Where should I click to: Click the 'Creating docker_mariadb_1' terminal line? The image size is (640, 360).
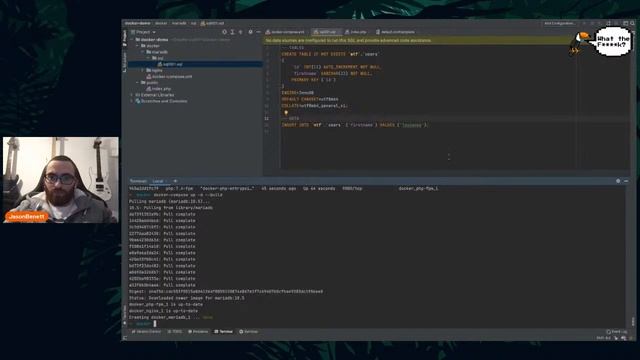coord(171,317)
